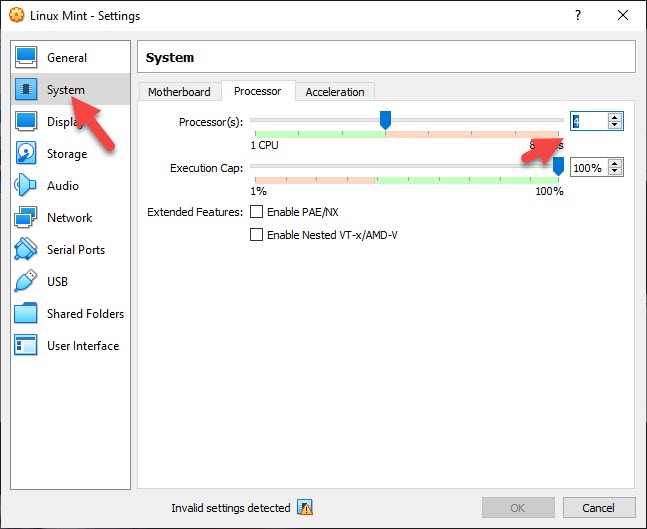Select the User Interface icon
The height and width of the screenshot is (529, 647).
[x=26, y=346]
